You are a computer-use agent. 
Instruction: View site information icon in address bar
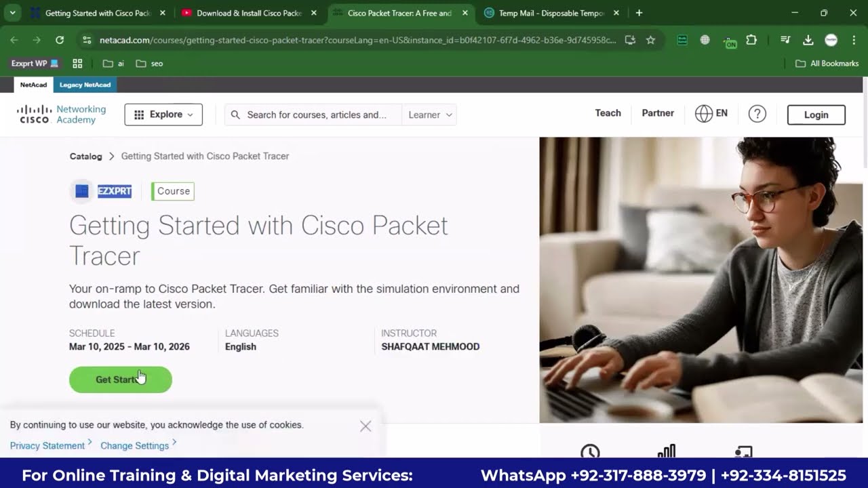[x=87, y=40]
